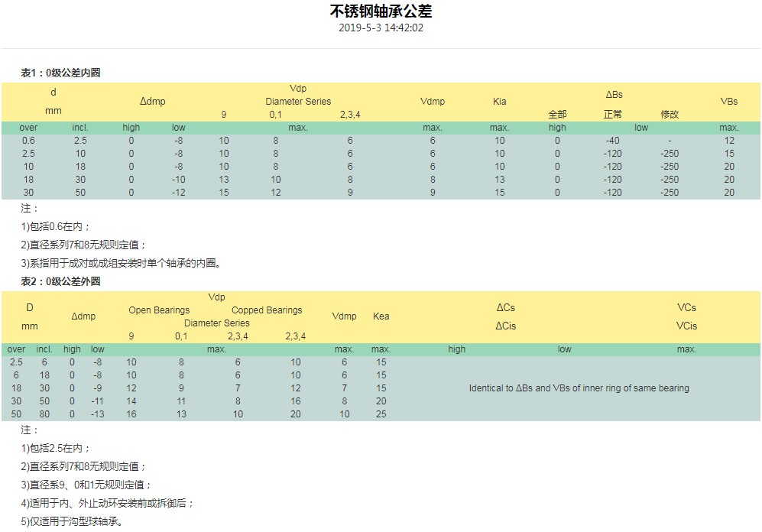Select the heading 表1：0级公差内圈
The image size is (762, 532).
click(x=60, y=73)
